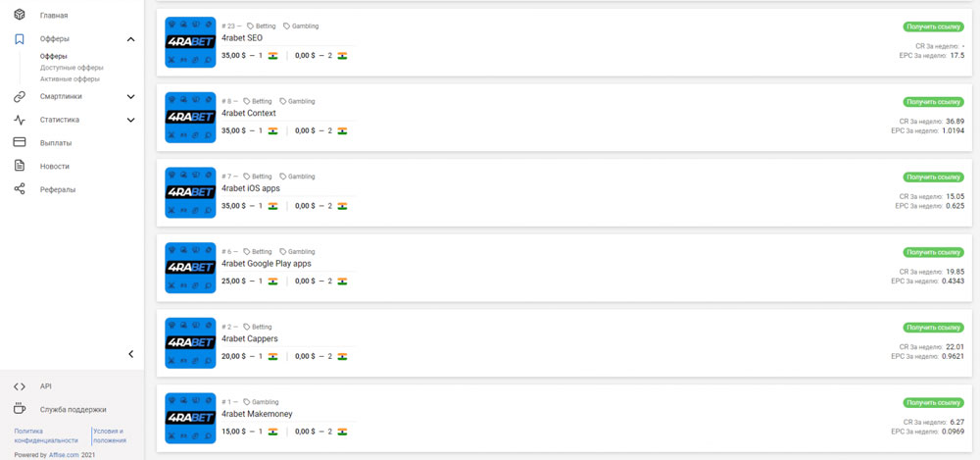Collapse the Офферы menu chevron

(x=130, y=39)
